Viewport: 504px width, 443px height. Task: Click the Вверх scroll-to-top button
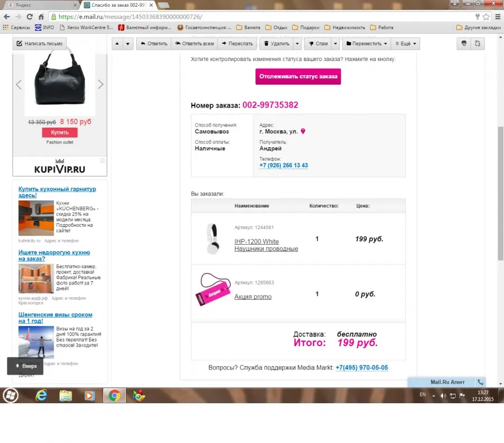[25, 366]
